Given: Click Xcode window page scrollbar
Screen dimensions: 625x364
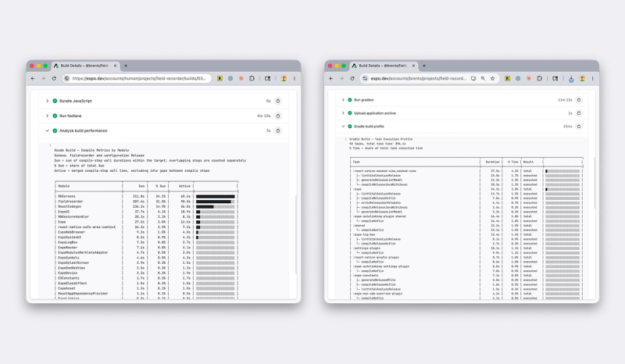Looking at the screenshot, I should pyautogui.click(x=296, y=234).
